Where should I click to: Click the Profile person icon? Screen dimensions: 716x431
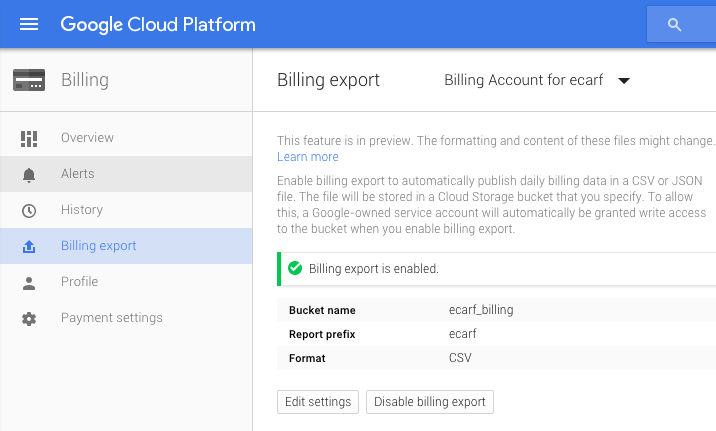point(29,282)
